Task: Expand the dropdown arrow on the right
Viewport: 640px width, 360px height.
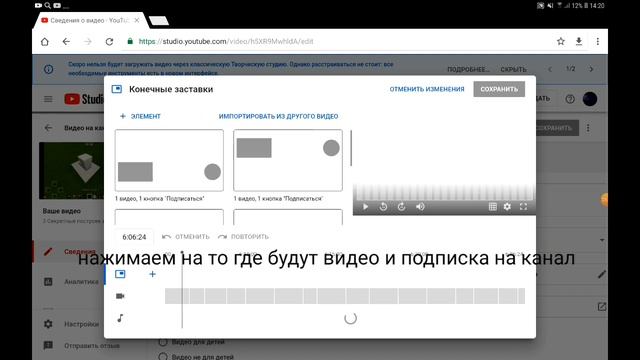Action: [x=602, y=240]
